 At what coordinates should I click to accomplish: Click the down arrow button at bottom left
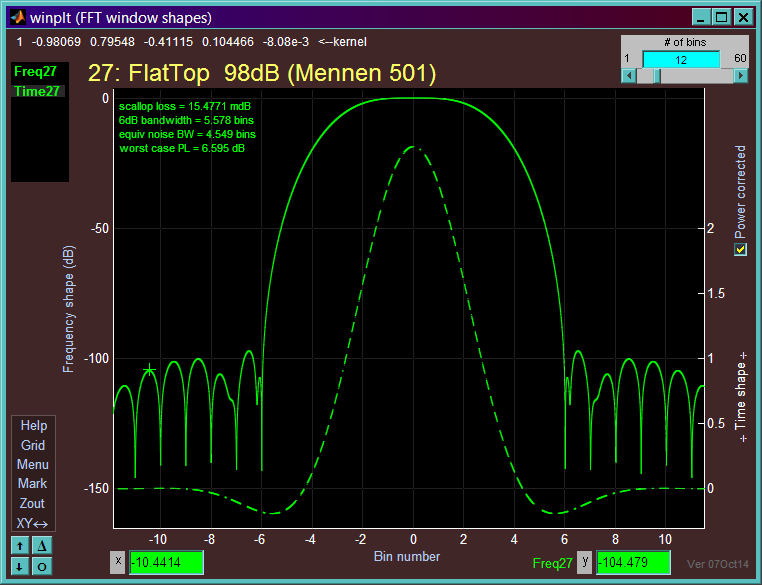[20, 567]
